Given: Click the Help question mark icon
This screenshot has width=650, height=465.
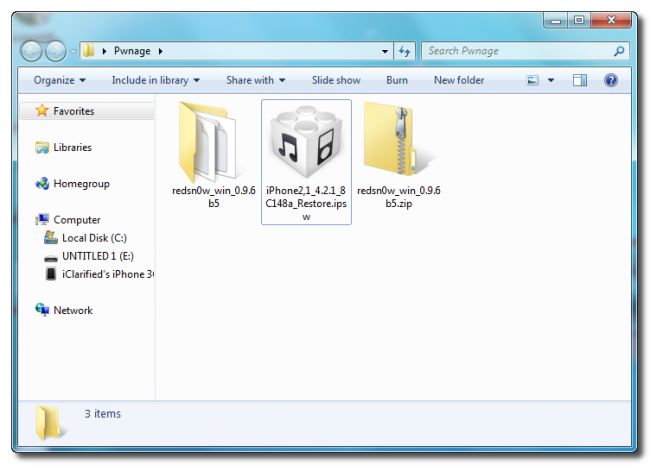Looking at the screenshot, I should (x=610, y=80).
